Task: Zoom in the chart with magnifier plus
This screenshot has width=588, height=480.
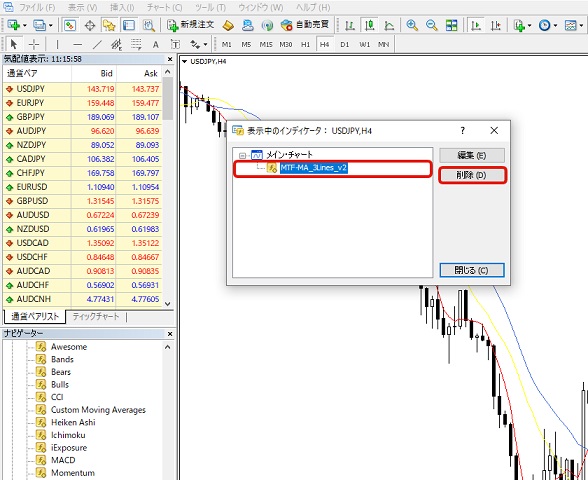Action: tap(412, 25)
